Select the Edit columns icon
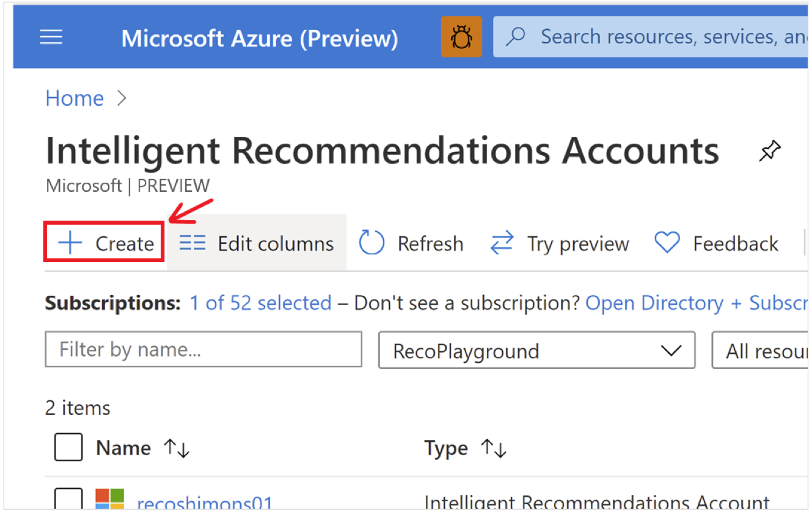Screen dimensions: 812x512 point(192,243)
